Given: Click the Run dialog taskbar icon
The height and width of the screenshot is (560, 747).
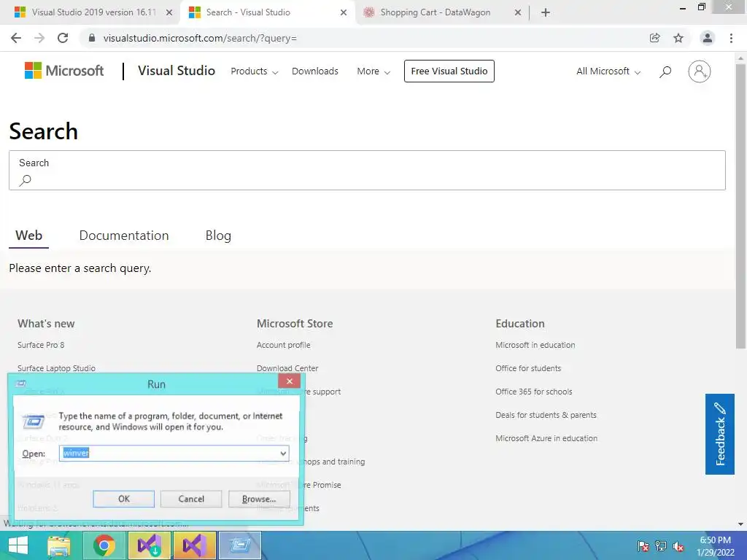Looking at the screenshot, I should click(239, 545).
